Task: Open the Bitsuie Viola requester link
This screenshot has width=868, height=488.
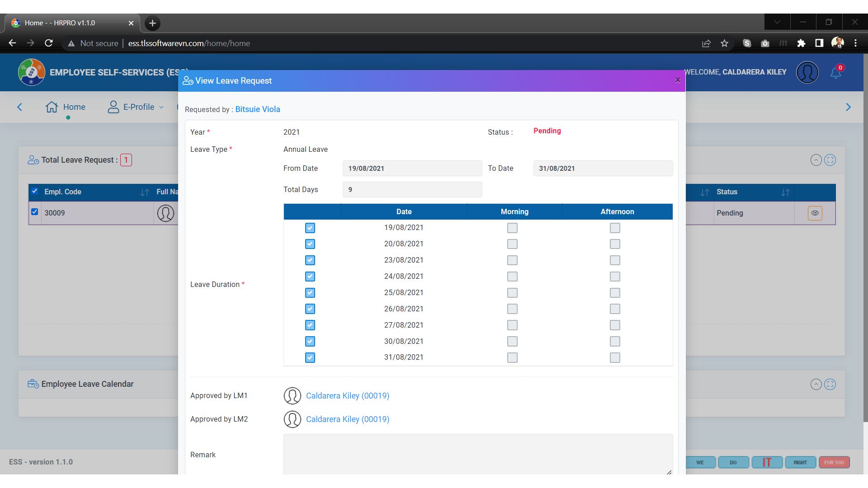Action: (258, 109)
